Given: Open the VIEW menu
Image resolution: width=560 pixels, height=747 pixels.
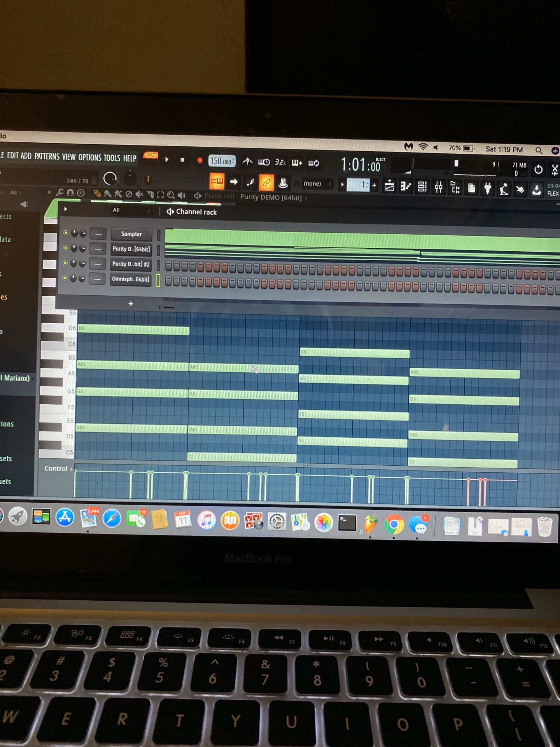Looking at the screenshot, I should (69, 157).
